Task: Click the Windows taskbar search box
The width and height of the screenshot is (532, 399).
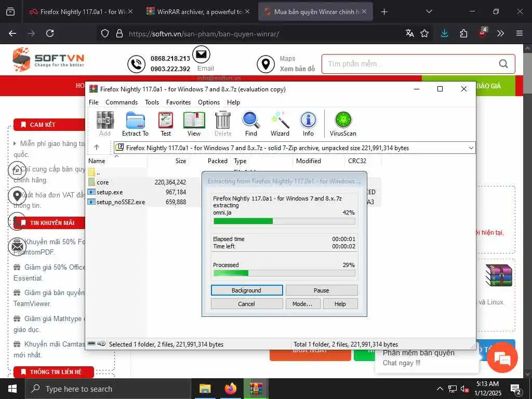Action: pyautogui.click(x=108, y=389)
